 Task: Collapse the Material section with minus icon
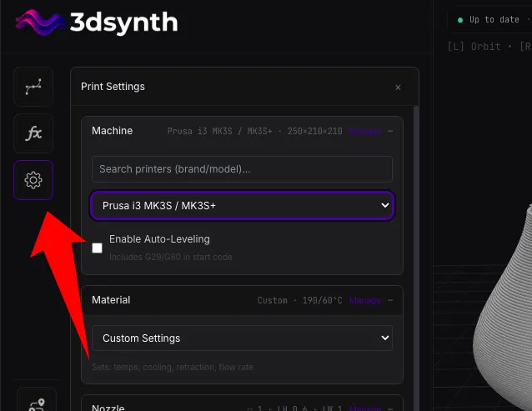point(390,300)
